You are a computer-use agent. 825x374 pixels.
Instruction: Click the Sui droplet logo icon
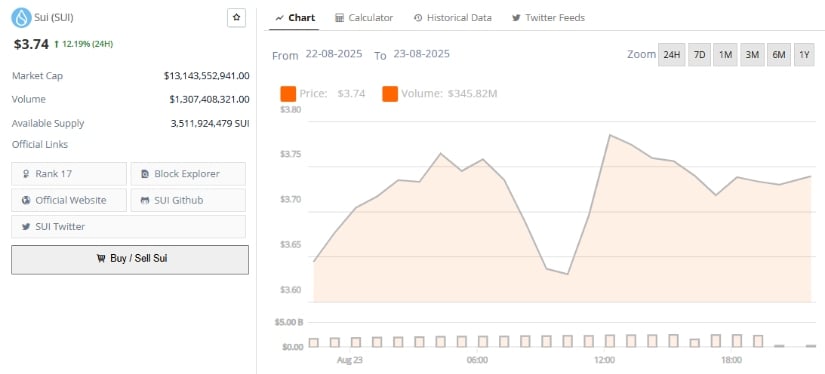click(x=21, y=17)
